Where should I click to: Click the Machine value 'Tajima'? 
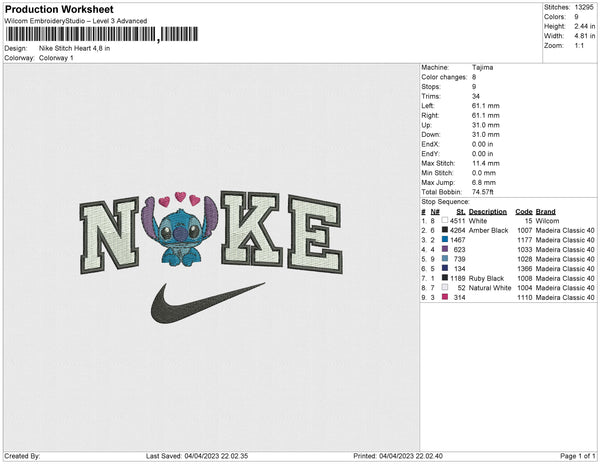pyautogui.click(x=483, y=67)
